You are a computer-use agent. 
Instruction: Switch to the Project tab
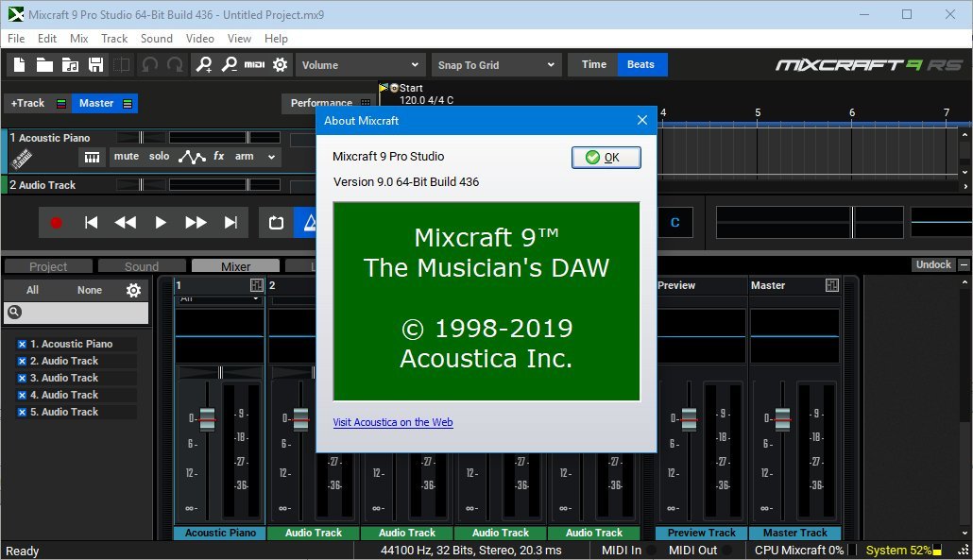[x=47, y=265]
